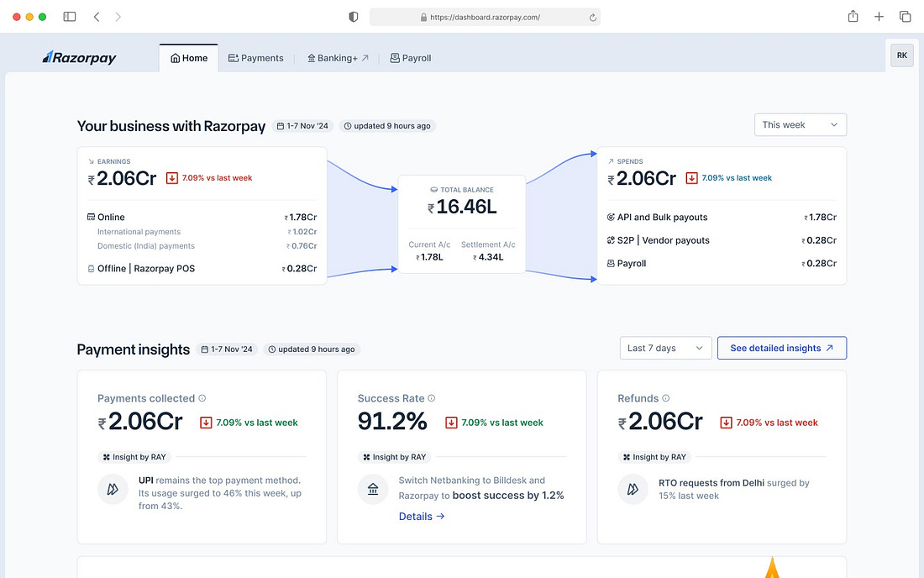The height and width of the screenshot is (578, 924).
Task: Click the browser share icon
Action: [853, 17]
